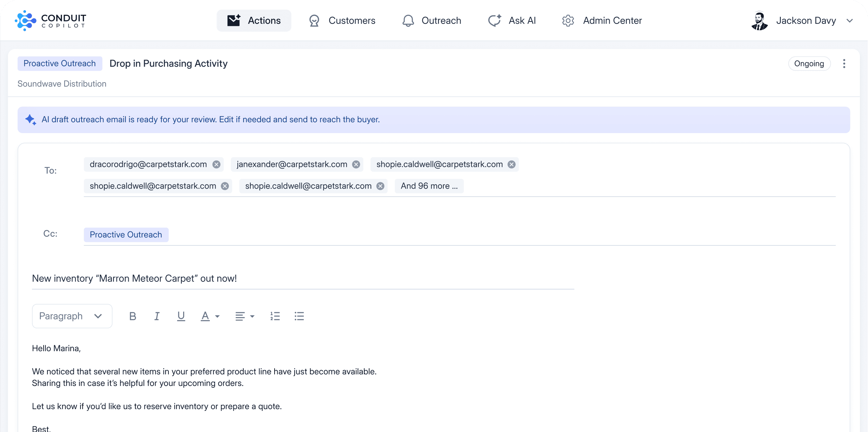
Task: Insert a bulleted list
Action: pyautogui.click(x=299, y=316)
